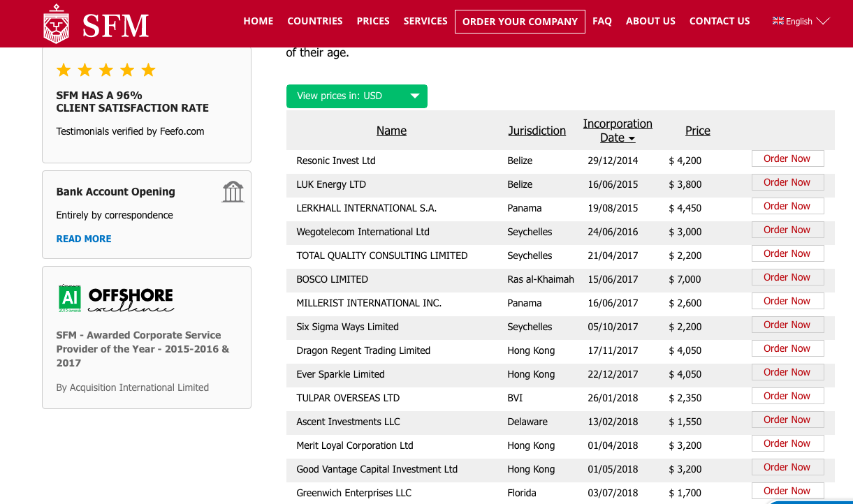The image size is (853, 504).
Task: Order Now for Good Vantage Capital Investment
Action: pyautogui.click(x=787, y=467)
